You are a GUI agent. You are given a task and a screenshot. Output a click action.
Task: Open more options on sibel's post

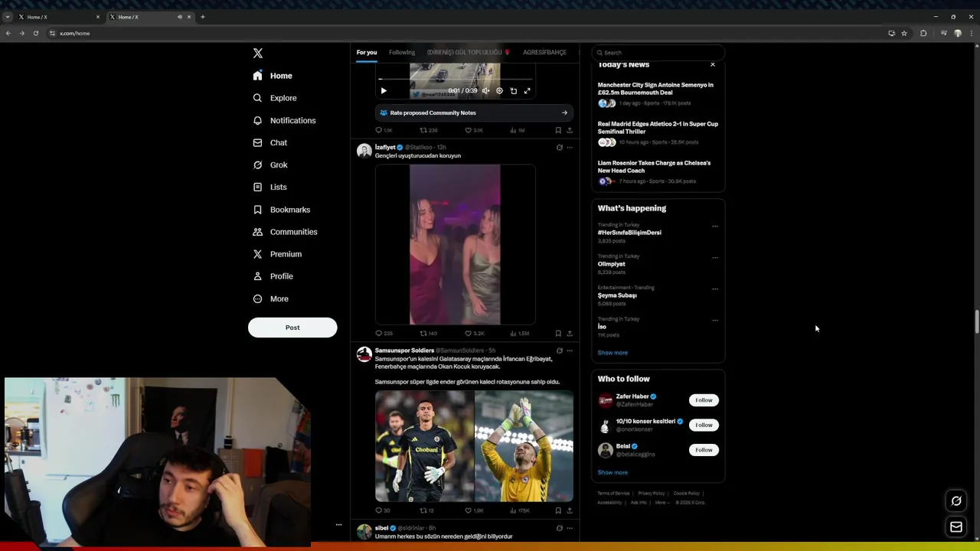point(569,528)
